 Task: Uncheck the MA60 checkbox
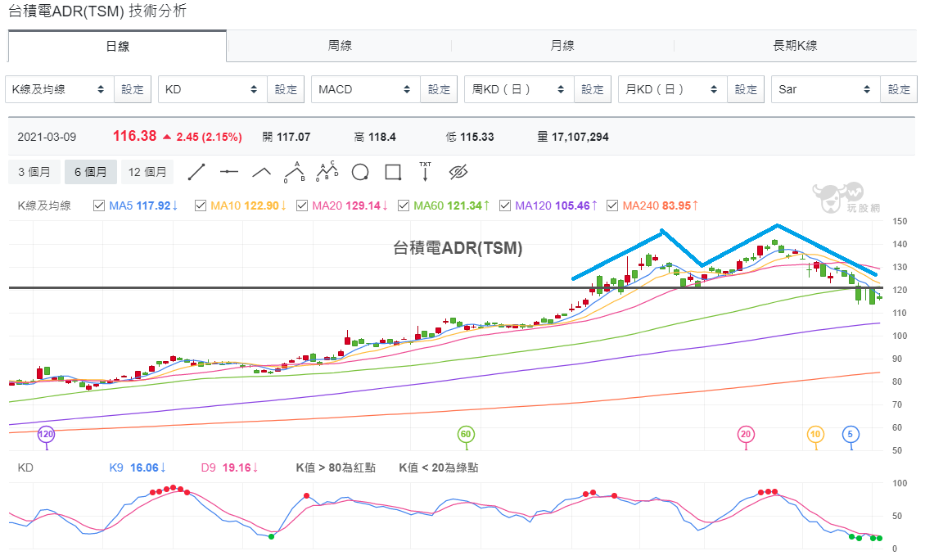point(404,205)
